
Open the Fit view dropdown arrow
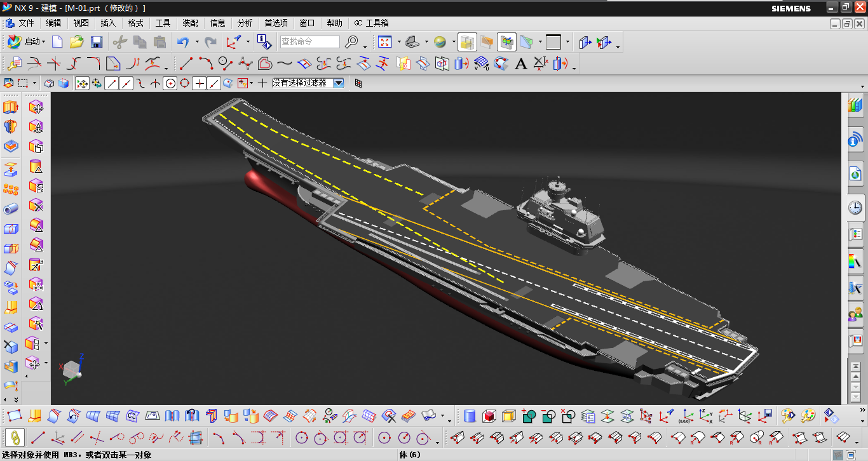[x=399, y=42]
